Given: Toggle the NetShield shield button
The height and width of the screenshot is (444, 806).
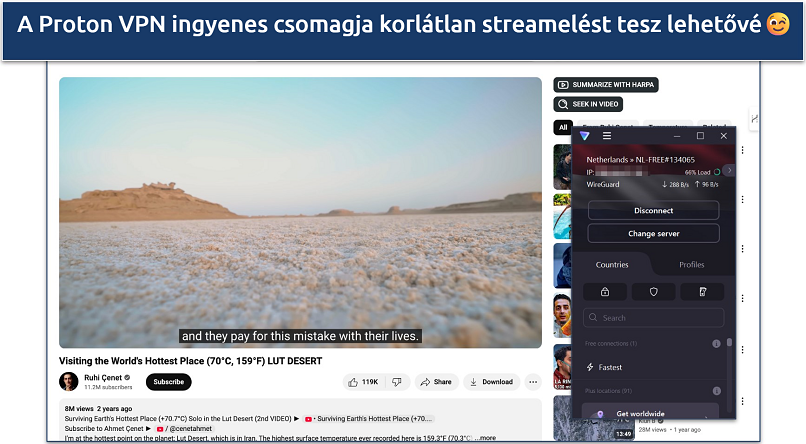Looking at the screenshot, I should pos(653,292).
